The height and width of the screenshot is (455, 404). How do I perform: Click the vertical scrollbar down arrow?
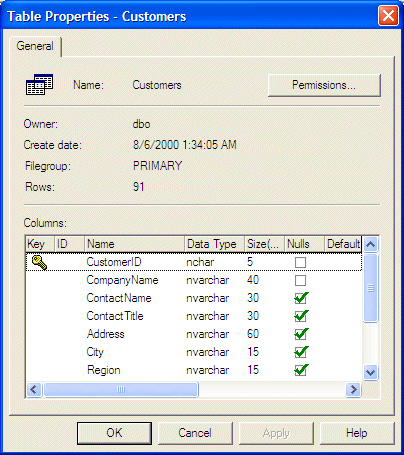(x=370, y=372)
